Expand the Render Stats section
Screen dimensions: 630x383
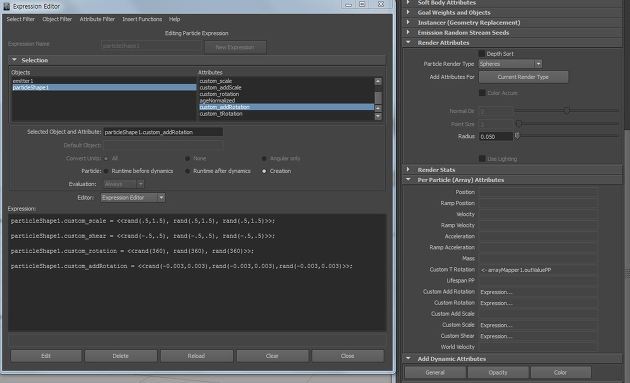pos(408,170)
